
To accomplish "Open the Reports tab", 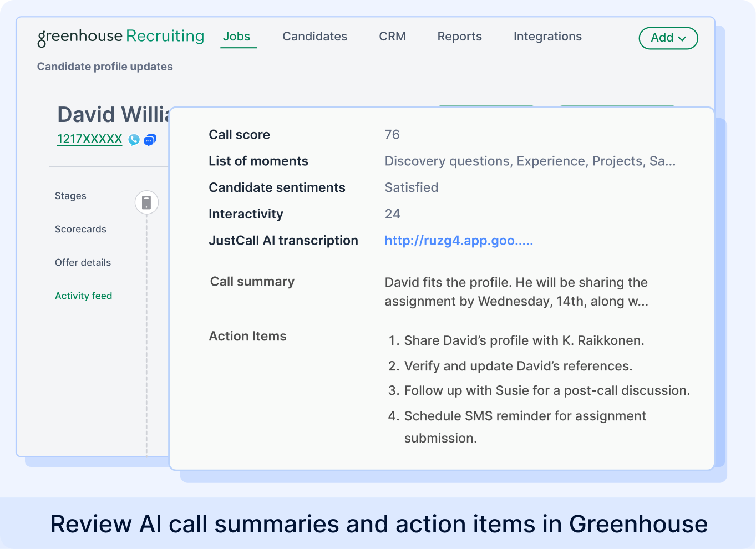I will [x=459, y=37].
